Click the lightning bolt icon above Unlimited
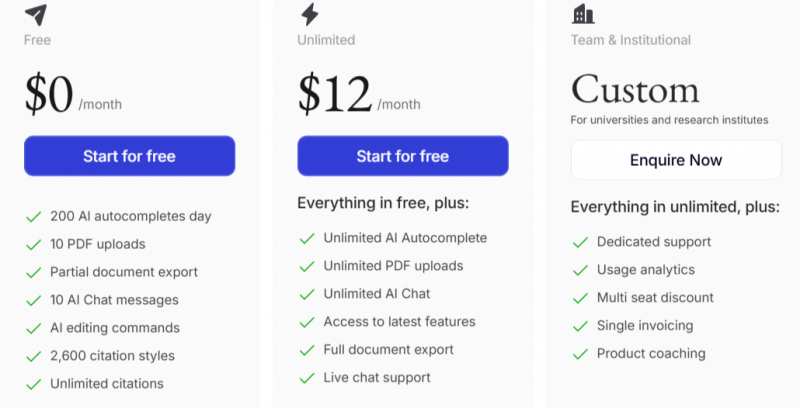 pyautogui.click(x=309, y=14)
